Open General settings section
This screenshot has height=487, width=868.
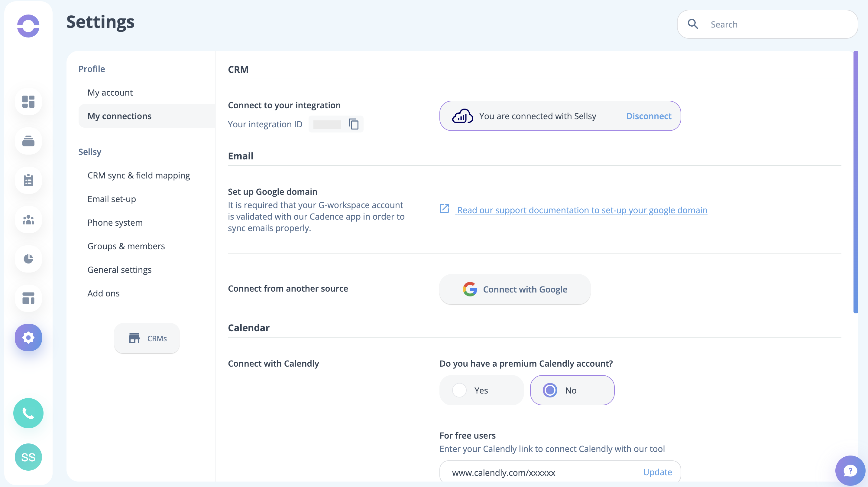coord(119,270)
